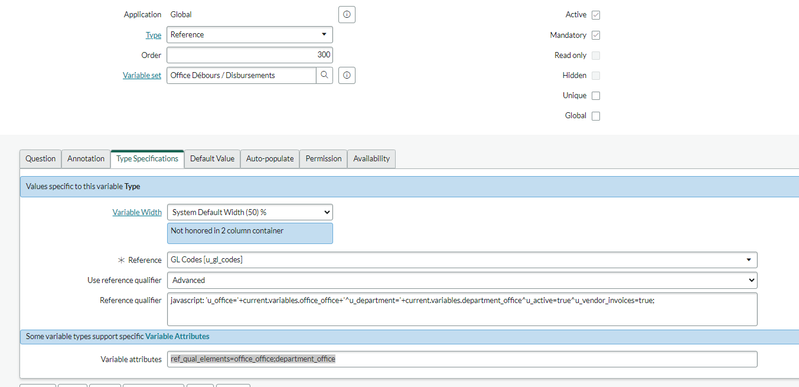Click the Application value Global

coord(181,15)
